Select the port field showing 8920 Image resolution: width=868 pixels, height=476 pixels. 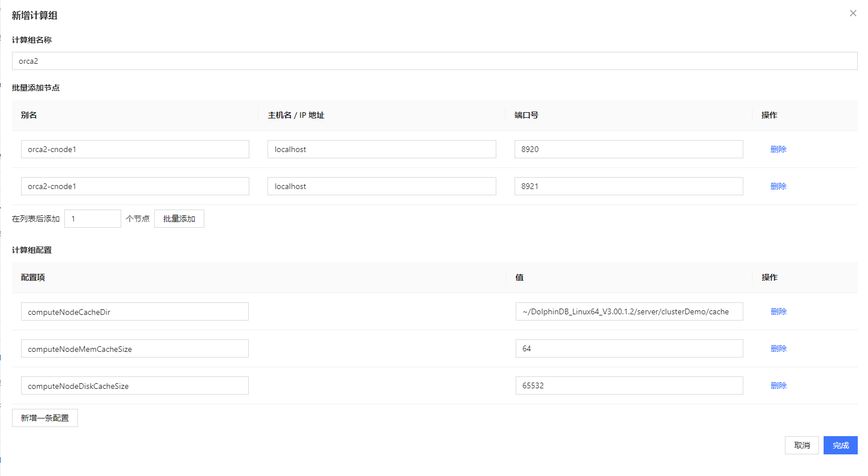click(x=628, y=149)
